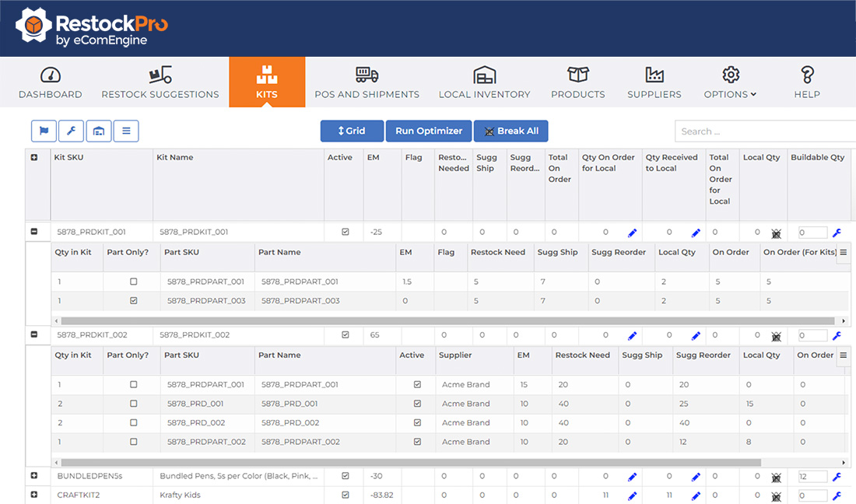
Task: Toggle Active checkbox for 5878_PRDKIT_002
Action: point(346,335)
